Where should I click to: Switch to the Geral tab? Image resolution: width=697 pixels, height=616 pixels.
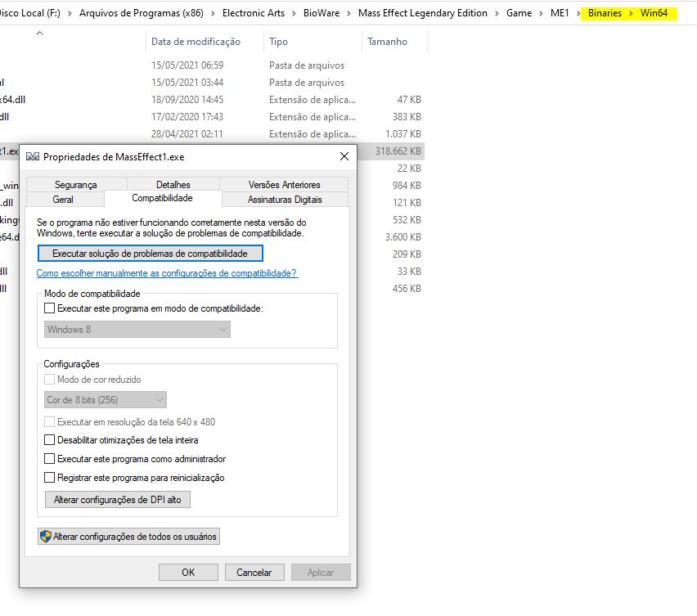(x=63, y=199)
